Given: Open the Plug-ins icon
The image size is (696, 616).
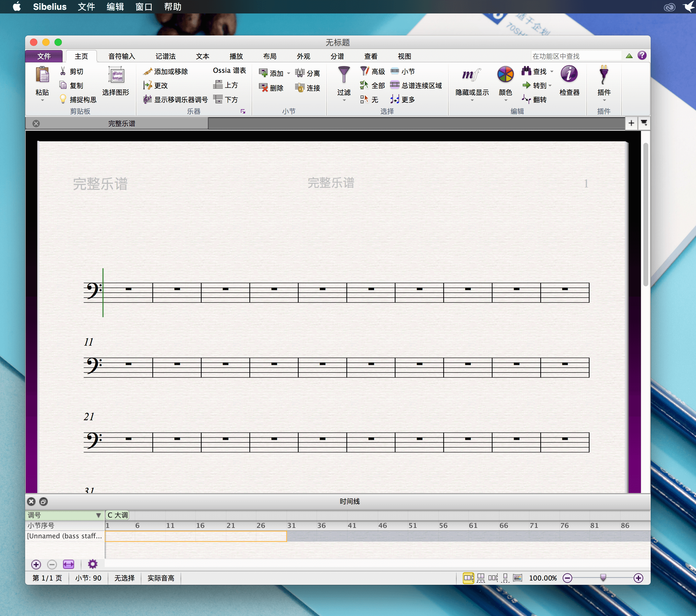Looking at the screenshot, I should click(x=604, y=75).
